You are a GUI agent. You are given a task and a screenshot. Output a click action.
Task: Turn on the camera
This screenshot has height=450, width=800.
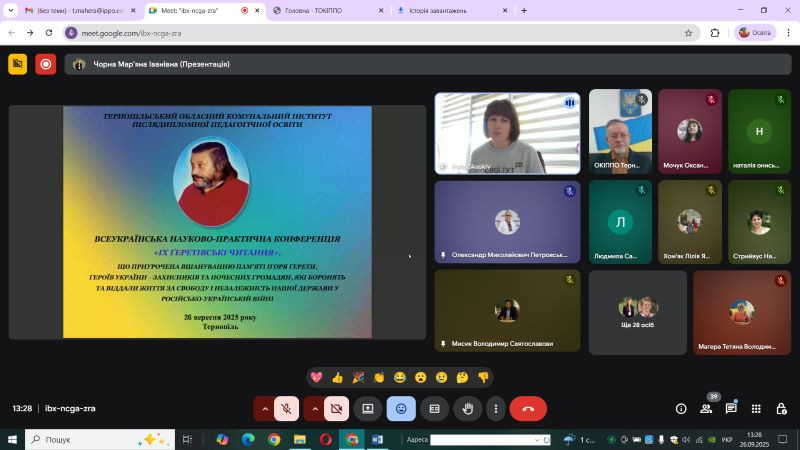click(x=336, y=408)
